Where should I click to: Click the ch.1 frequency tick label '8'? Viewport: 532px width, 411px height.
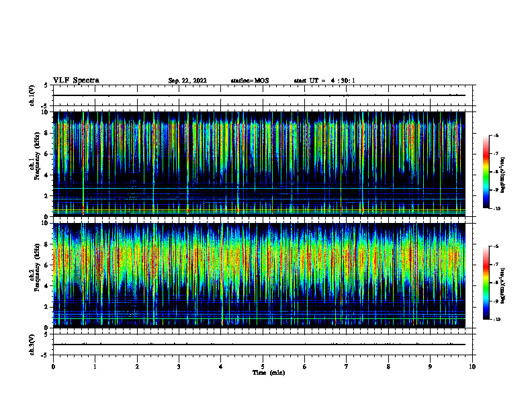[46, 133]
